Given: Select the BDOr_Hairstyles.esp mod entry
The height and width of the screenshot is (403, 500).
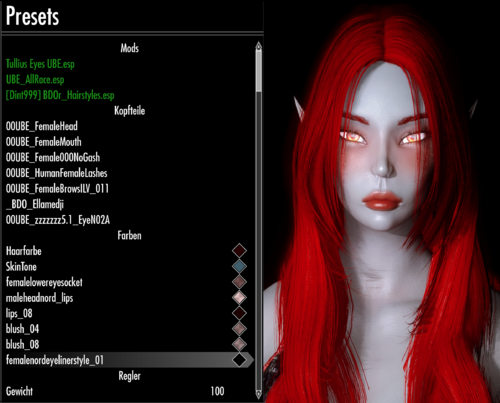Looking at the screenshot, I should (60, 95).
